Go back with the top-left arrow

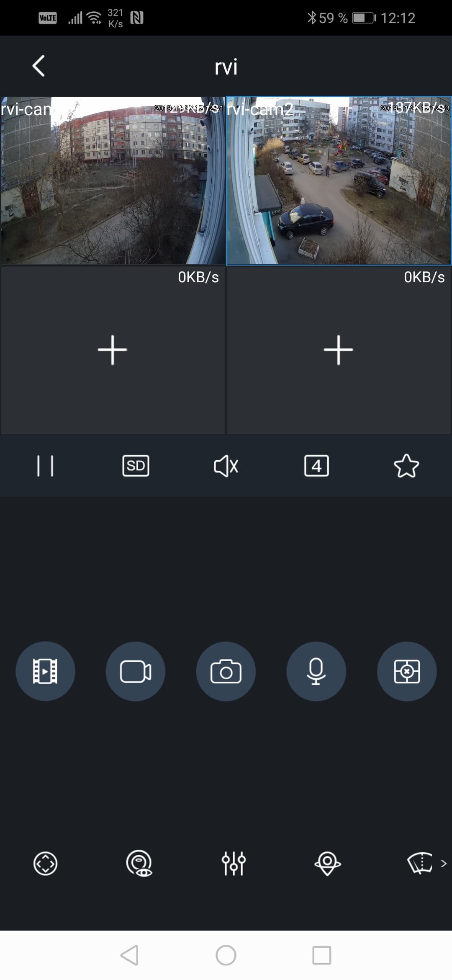(x=39, y=66)
